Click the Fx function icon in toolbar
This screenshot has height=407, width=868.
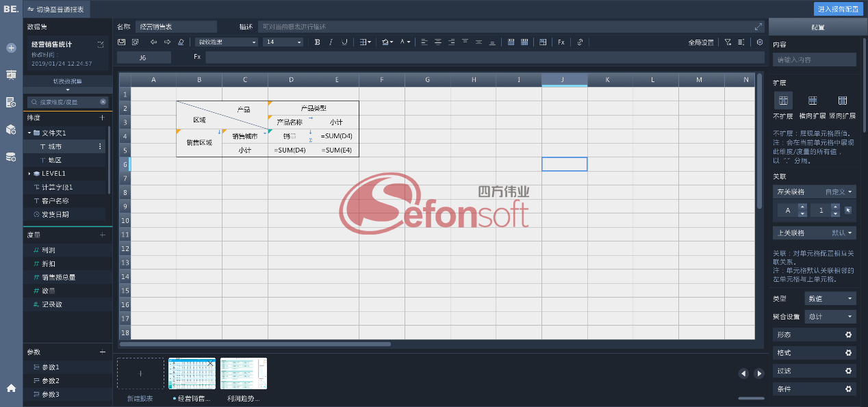pyautogui.click(x=561, y=42)
